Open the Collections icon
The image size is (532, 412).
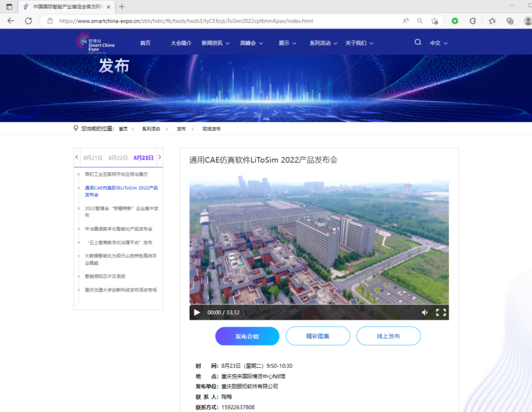click(x=510, y=21)
